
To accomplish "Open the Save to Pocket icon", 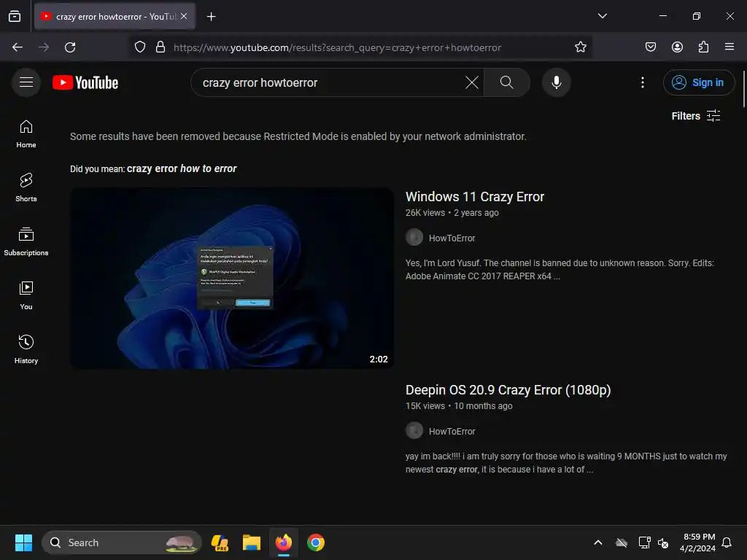I will pos(650,47).
